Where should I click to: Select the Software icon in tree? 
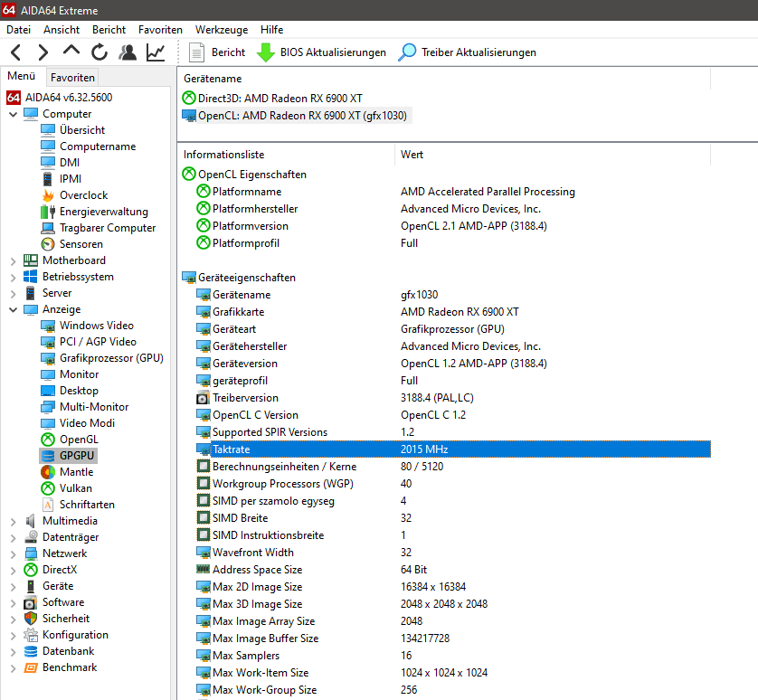[x=31, y=602]
